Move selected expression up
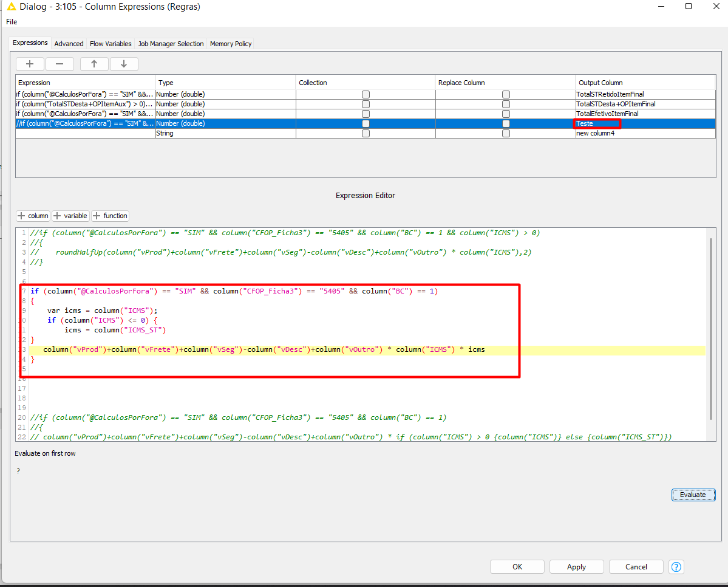This screenshot has width=728, height=587. tap(94, 64)
